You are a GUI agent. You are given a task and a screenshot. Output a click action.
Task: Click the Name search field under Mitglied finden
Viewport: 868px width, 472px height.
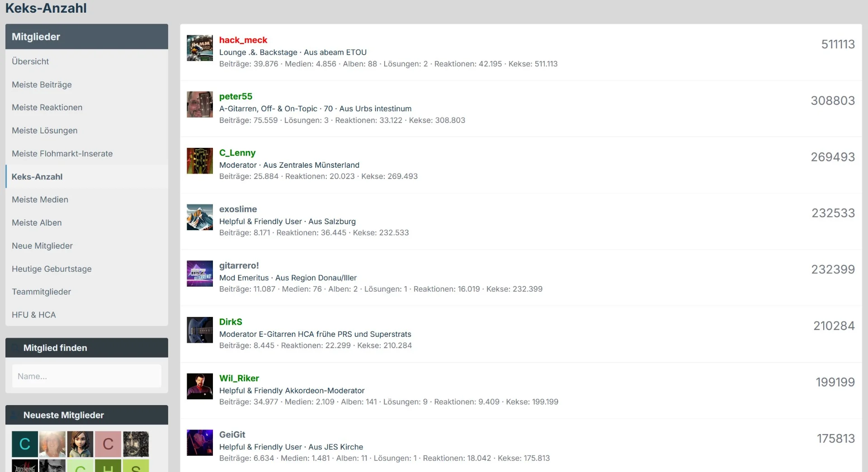pos(87,376)
